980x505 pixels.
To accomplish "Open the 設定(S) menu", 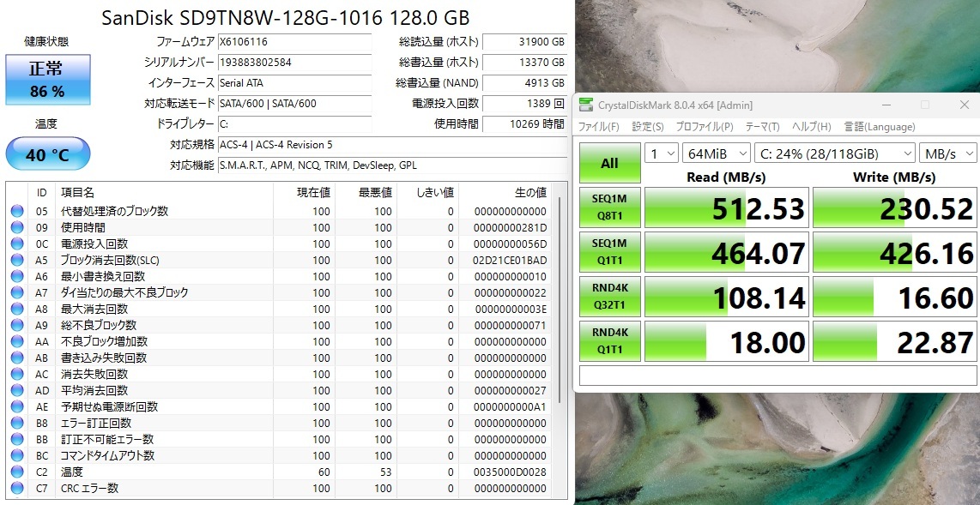I will pos(648,127).
